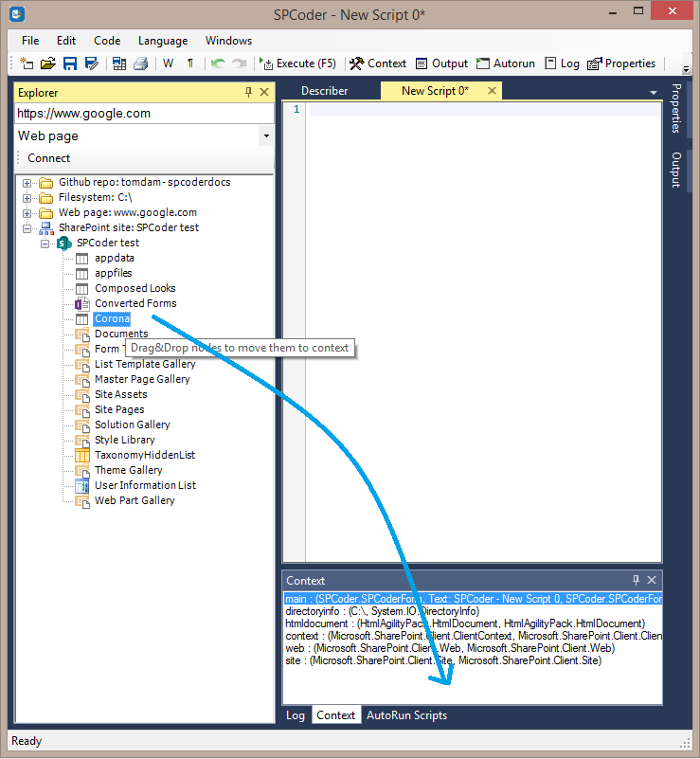Click the Converted Forms icon
Screen dimensions: 700x759
click(81, 303)
